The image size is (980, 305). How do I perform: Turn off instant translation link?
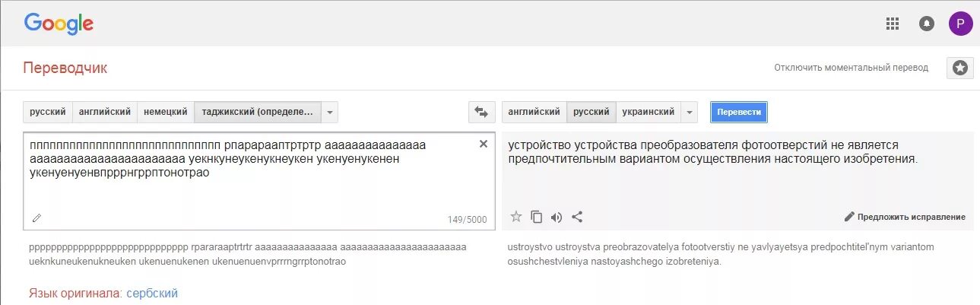point(852,68)
